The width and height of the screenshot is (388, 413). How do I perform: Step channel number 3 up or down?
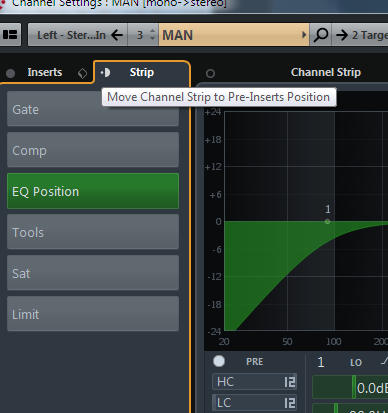click(x=152, y=35)
